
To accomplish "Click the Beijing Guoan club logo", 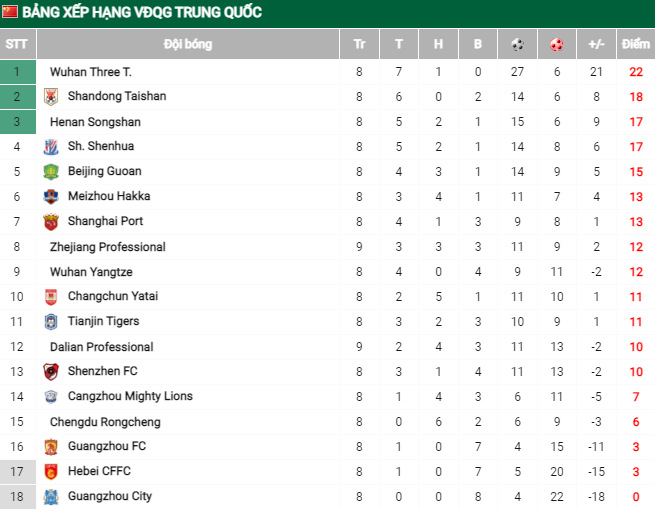I will [x=51, y=172].
